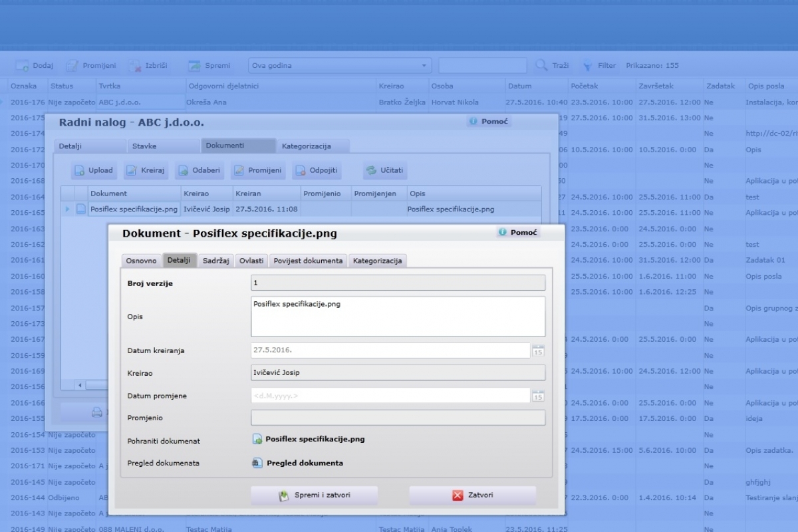Click Kreiraj document button
The height and width of the screenshot is (532, 798).
146,170
